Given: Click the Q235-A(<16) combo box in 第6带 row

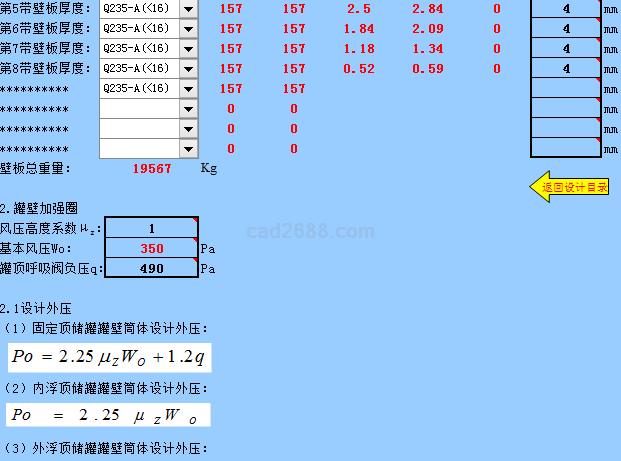Looking at the screenshot, I should click(139, 29).
